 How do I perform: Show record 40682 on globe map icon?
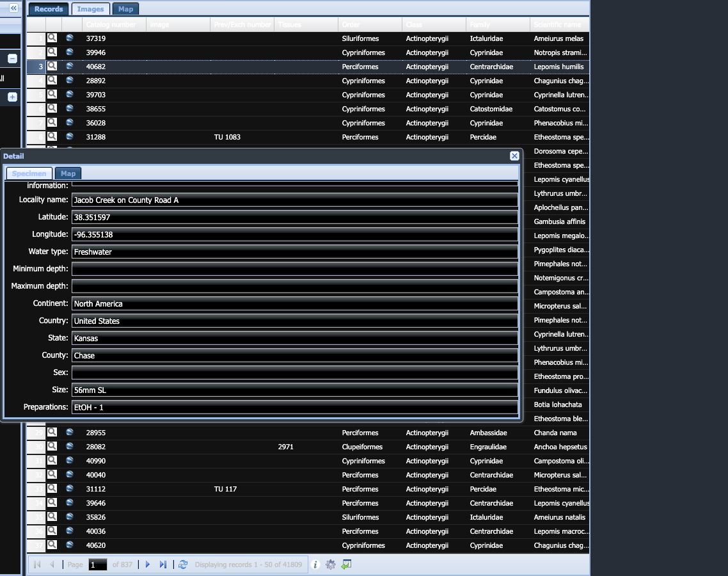click(x=70, y=66)
